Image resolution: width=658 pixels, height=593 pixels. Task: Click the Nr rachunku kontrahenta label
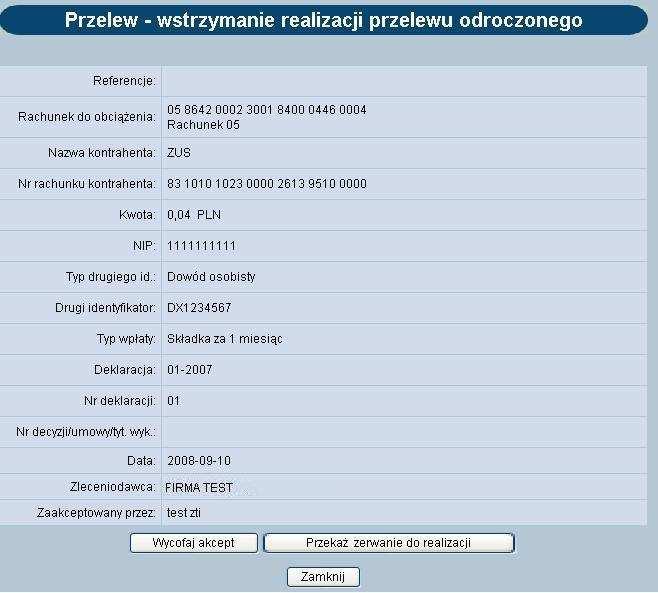[87, 184]
